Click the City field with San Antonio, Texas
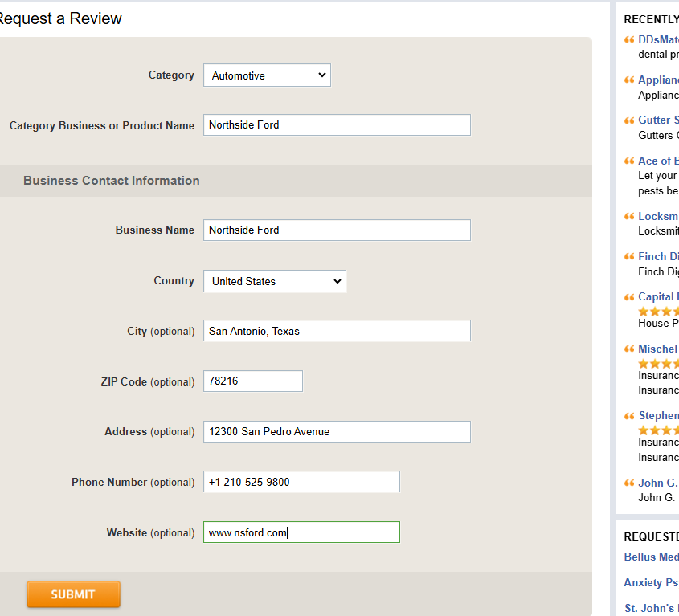 tap(337, 331)
